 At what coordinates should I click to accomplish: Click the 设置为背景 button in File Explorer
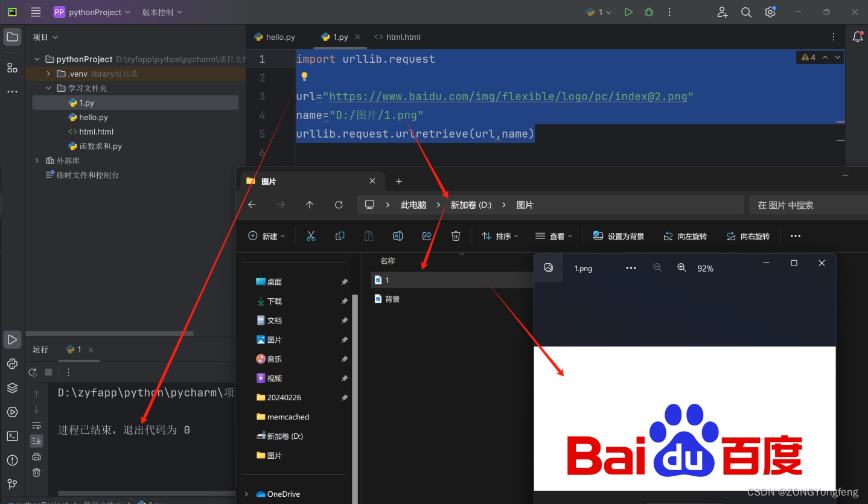(x=619, y=236)
